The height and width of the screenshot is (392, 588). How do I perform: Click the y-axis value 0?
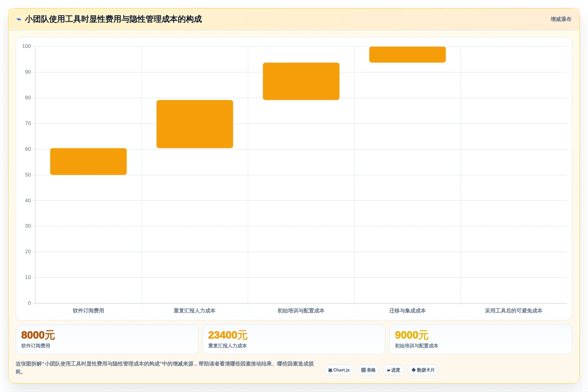tap(29, 303)
